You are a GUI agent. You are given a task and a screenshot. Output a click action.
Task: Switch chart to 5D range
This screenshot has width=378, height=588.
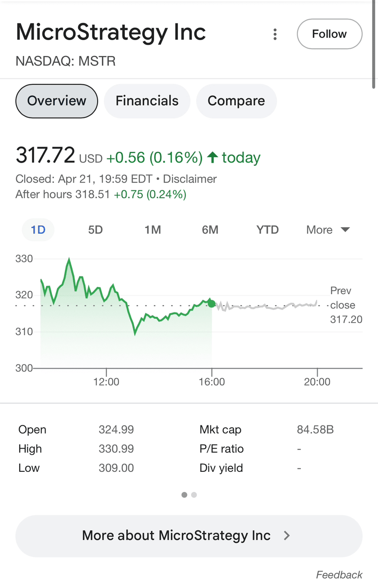pos(95,230)
